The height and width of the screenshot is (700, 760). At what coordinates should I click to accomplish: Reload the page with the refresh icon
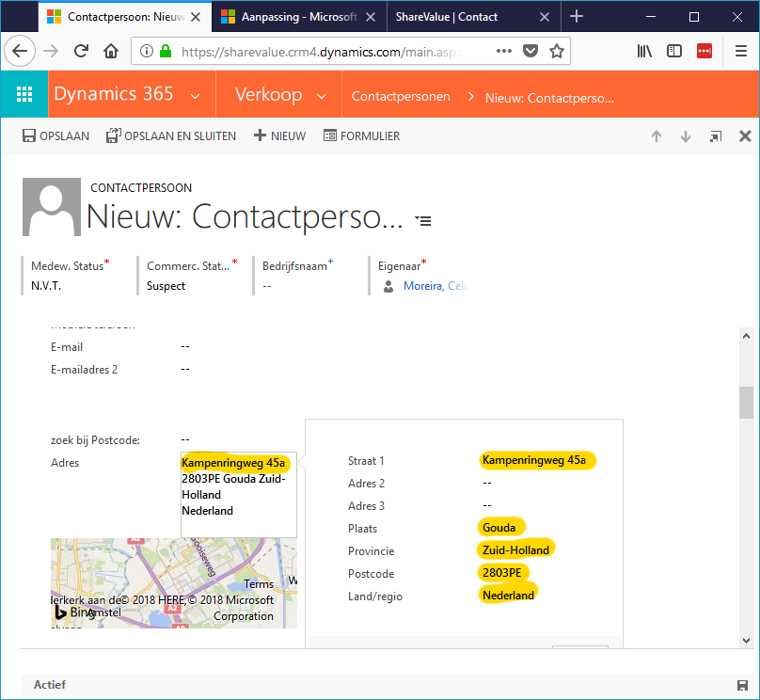pos(81,51)
